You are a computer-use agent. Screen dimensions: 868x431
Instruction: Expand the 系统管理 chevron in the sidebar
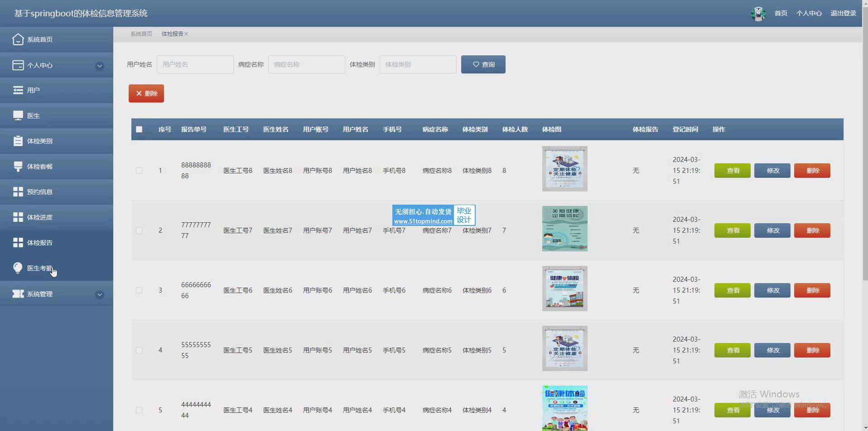click(100, 295)
